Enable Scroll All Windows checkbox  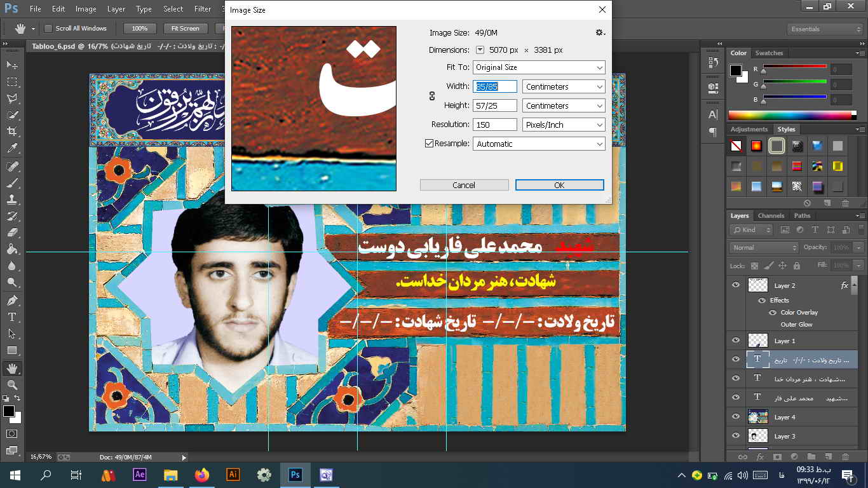pyautogui.click(x=48, y=29)
